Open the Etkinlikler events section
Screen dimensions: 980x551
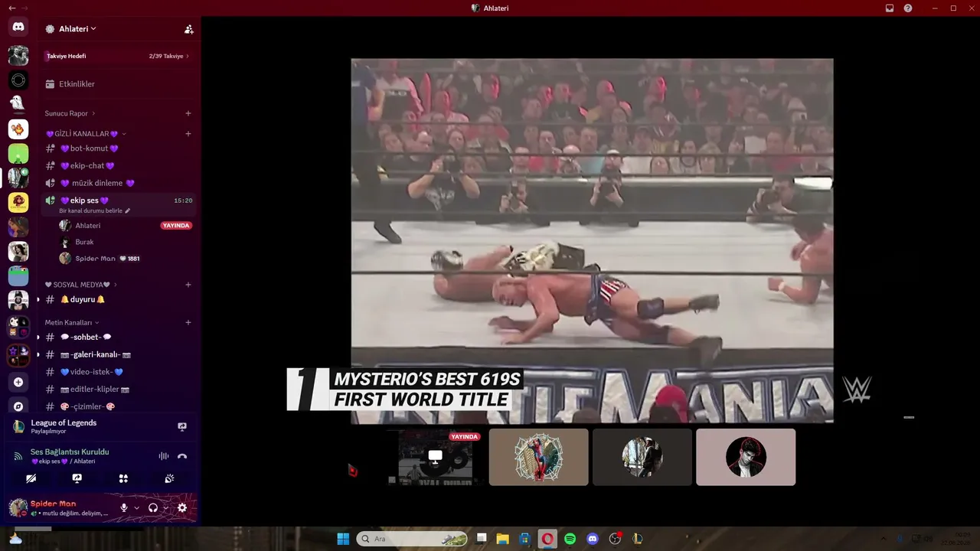coord(119,84)
